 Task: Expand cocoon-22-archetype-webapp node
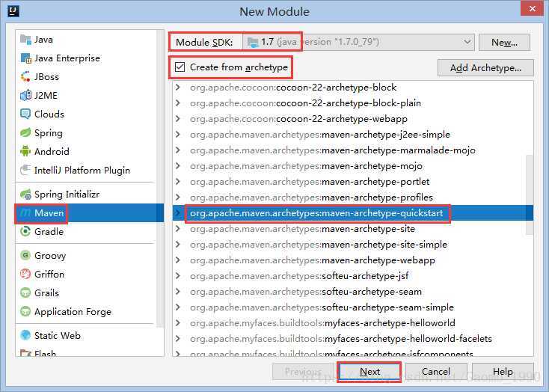[x=178, y=119]
